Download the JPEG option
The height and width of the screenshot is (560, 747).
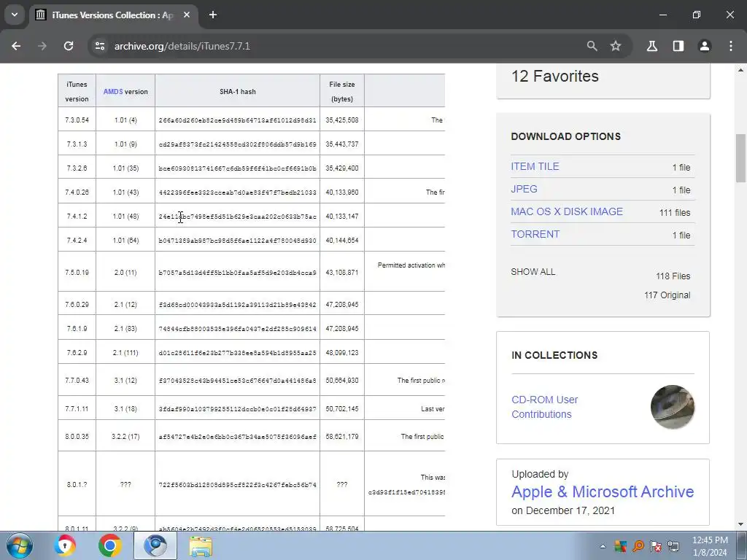coord(524,189)
